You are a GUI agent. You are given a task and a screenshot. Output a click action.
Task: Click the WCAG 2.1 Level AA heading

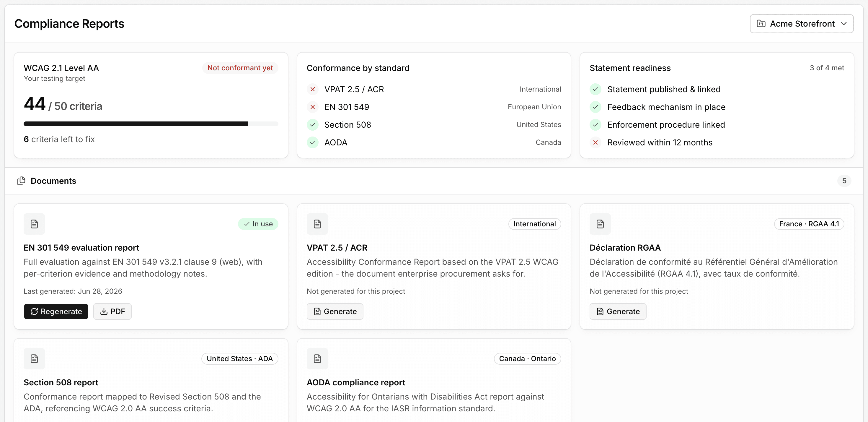click(61, 68)
